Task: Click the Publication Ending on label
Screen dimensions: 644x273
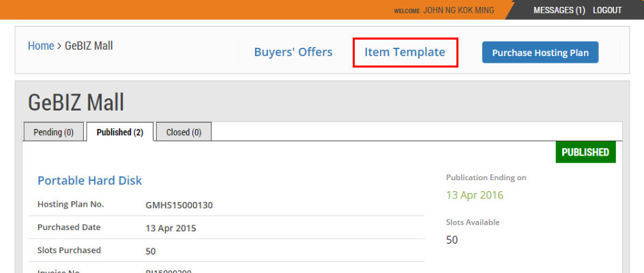Action: pos(486,177)
